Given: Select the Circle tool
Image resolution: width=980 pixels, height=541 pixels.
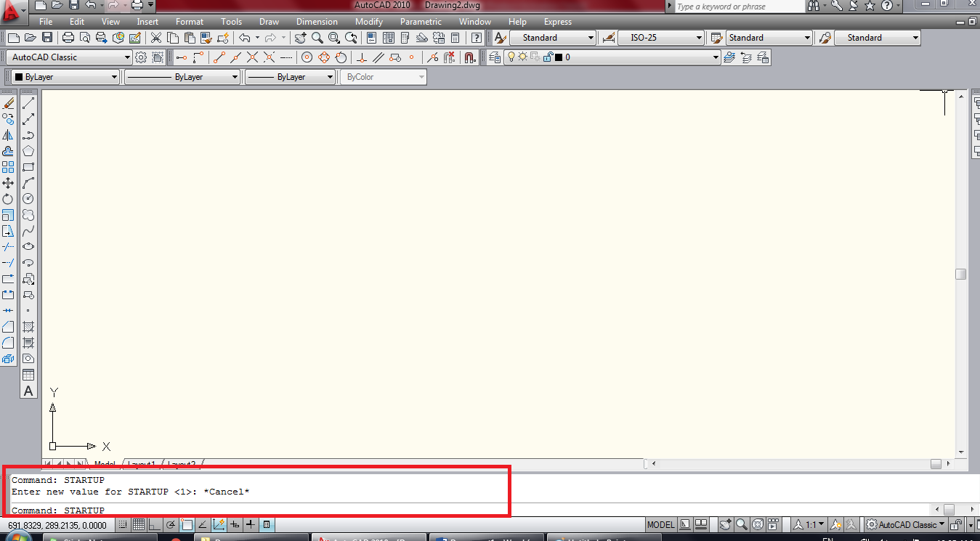Looking at the screenshot, I should 28,198.
